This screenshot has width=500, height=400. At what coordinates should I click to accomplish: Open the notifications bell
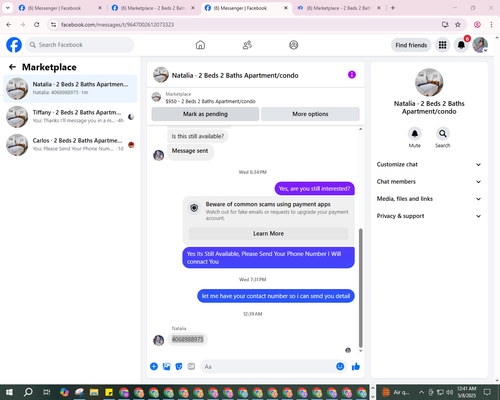(x=461, y=45)
